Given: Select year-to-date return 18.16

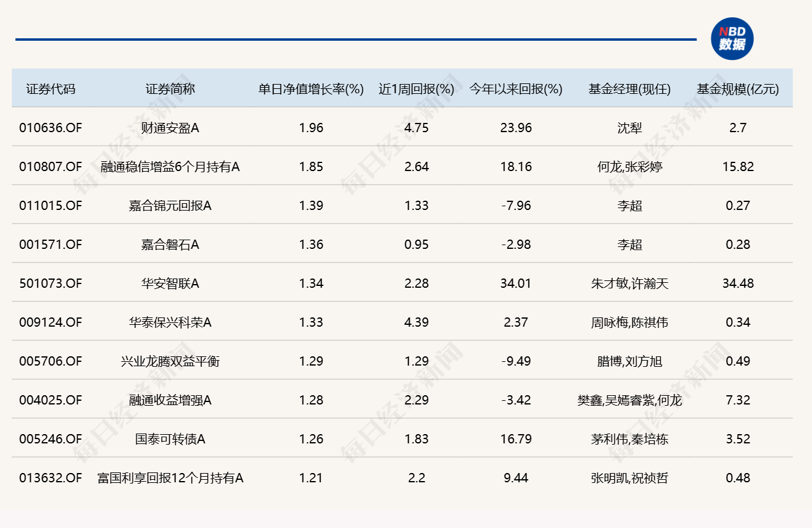Looking at the screenshot, I should (x=516, y=167).
